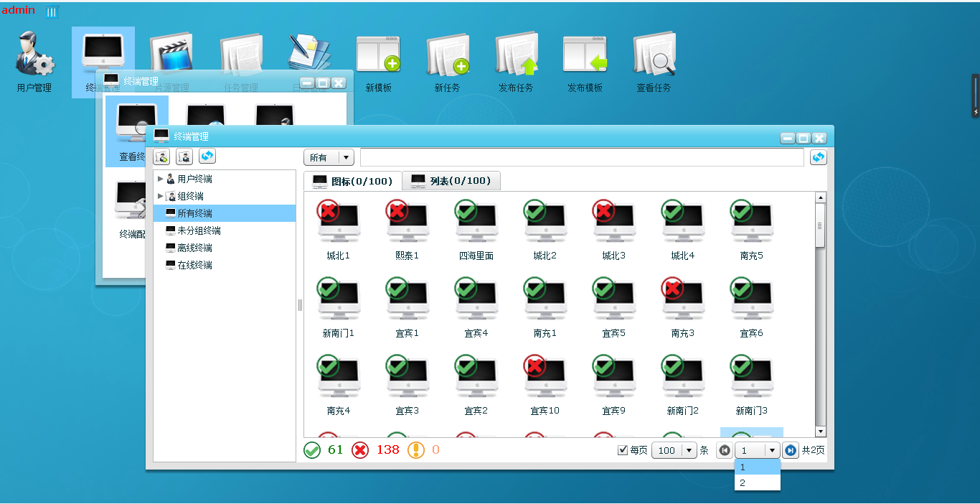
Task: Select terminal 南充4
Action: pos(339,385)
